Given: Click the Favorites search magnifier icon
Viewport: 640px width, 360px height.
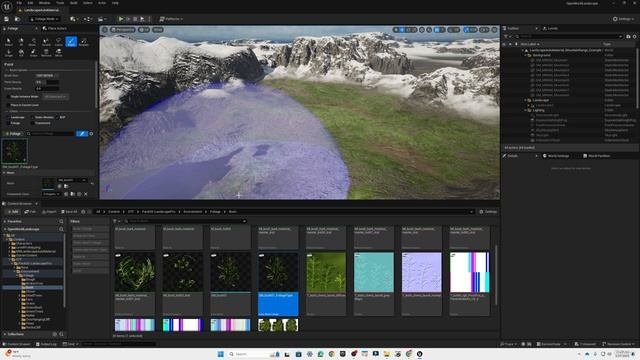Looking at the screenshot, I should point(61,221).
